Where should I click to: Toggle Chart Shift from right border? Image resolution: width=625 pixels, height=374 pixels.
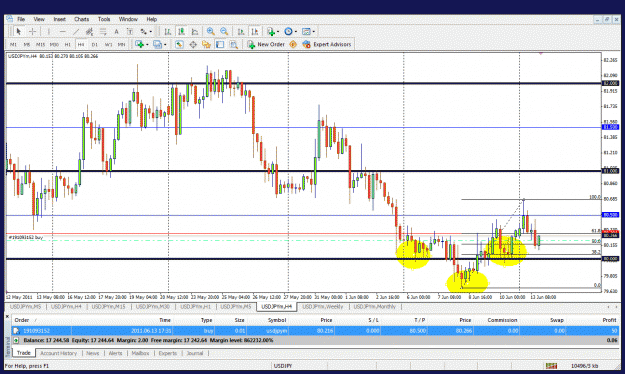pyautogui.click(x=255, y=31)
